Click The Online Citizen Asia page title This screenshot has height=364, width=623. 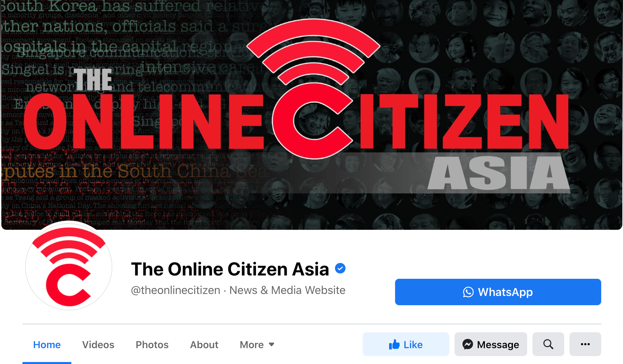tap(230, 269)
